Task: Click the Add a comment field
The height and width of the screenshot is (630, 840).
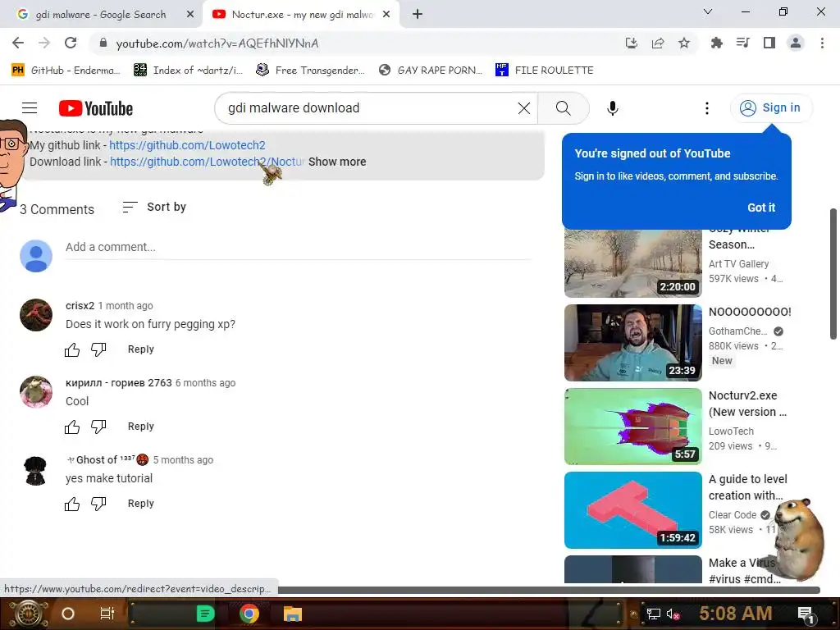Action: point(299,247)
